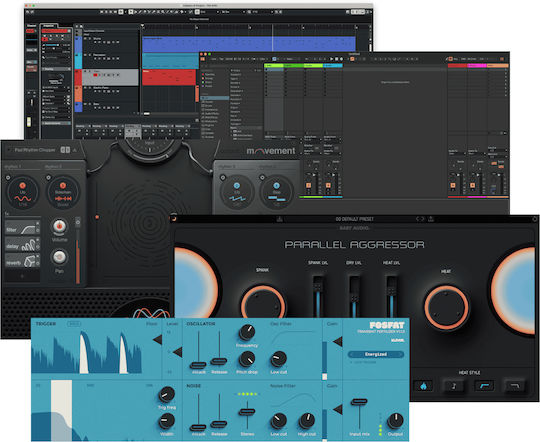Click the noise Low cut knob in Fosfat

(278, 421)
